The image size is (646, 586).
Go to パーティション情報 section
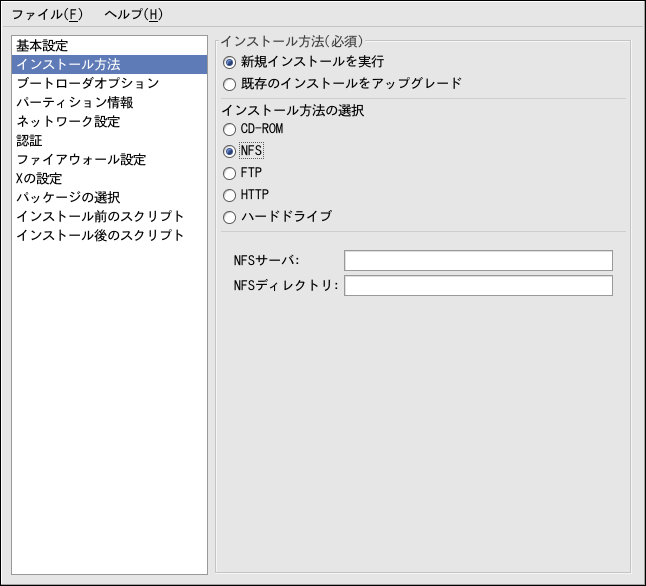coord(74,103)
